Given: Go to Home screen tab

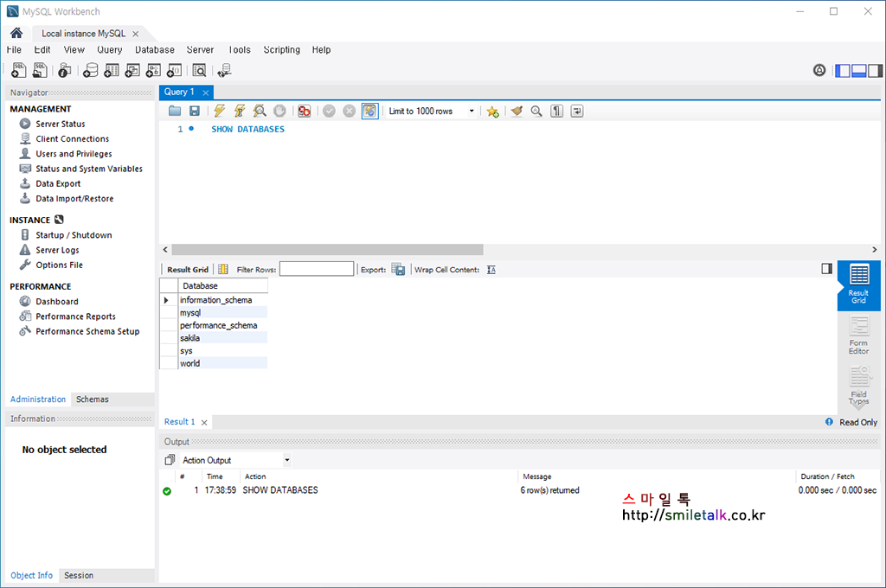Looking at the screenshot, I should [x=16, y=34].
